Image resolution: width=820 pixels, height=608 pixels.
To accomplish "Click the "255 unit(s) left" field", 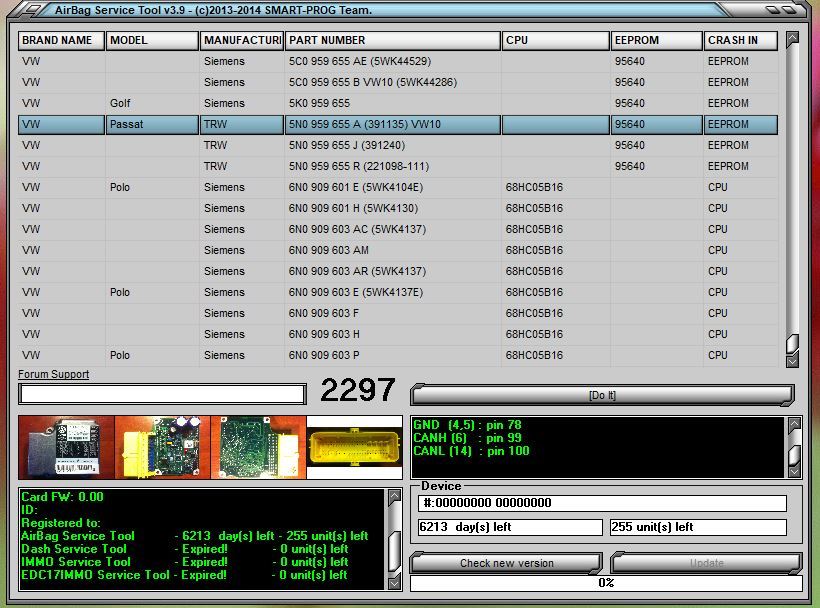I will pos(698,527).
